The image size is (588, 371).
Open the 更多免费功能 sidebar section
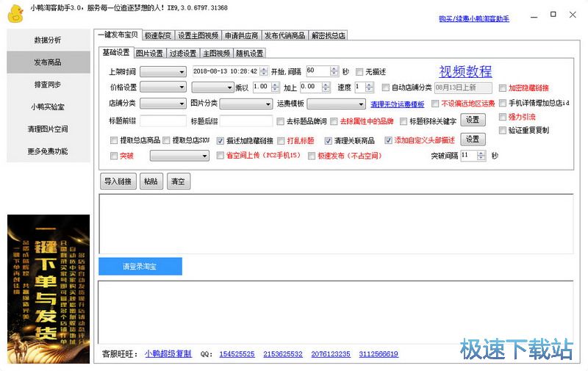(48, 151)
